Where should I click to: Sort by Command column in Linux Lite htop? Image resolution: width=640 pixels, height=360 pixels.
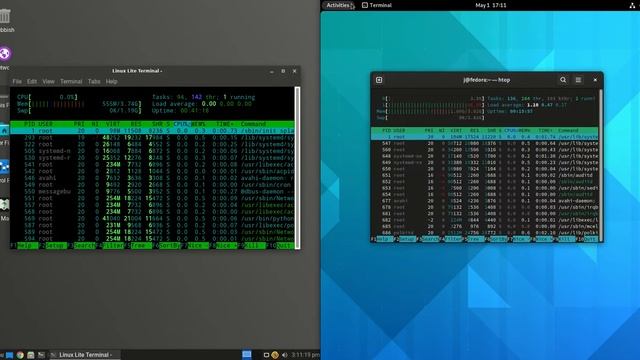[x=253, y=124]
